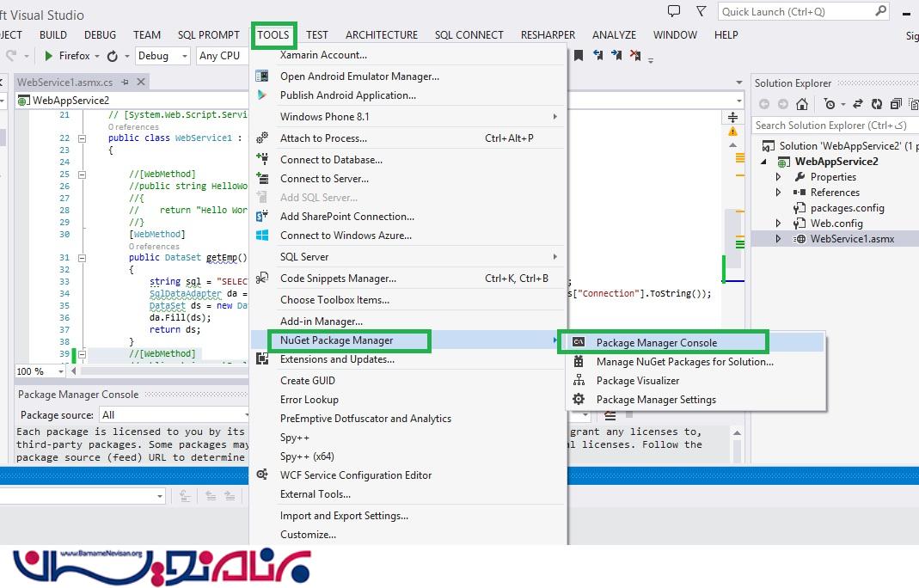The width and height of the screenshot is (919, 588).
Task: Select Package Manager Console menu entry
Action: point(656,342)
